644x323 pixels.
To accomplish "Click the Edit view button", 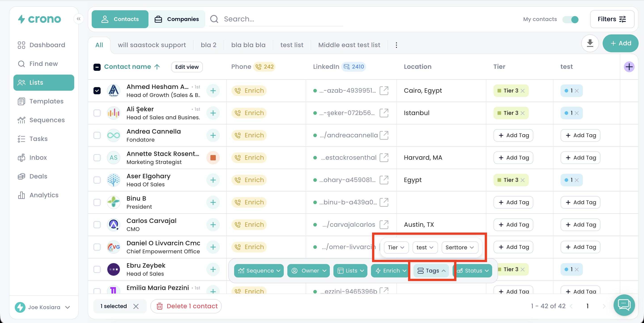I will pyautogui.click(x=187, y=67).
